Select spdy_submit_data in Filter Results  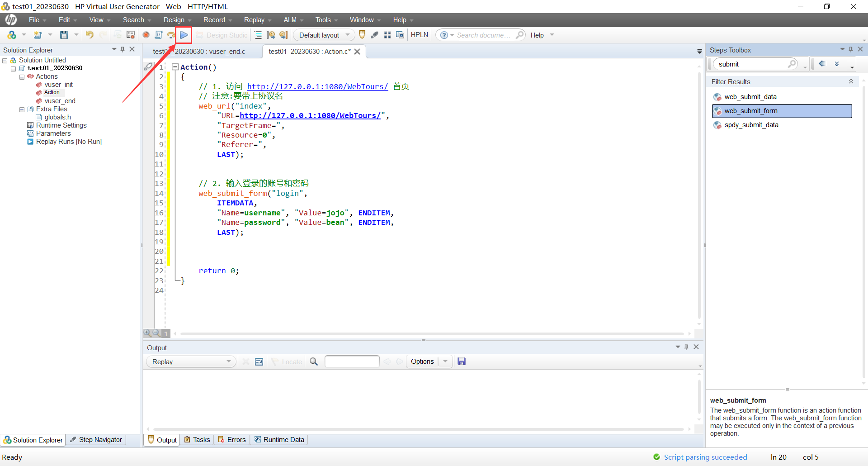pos(751,125)
